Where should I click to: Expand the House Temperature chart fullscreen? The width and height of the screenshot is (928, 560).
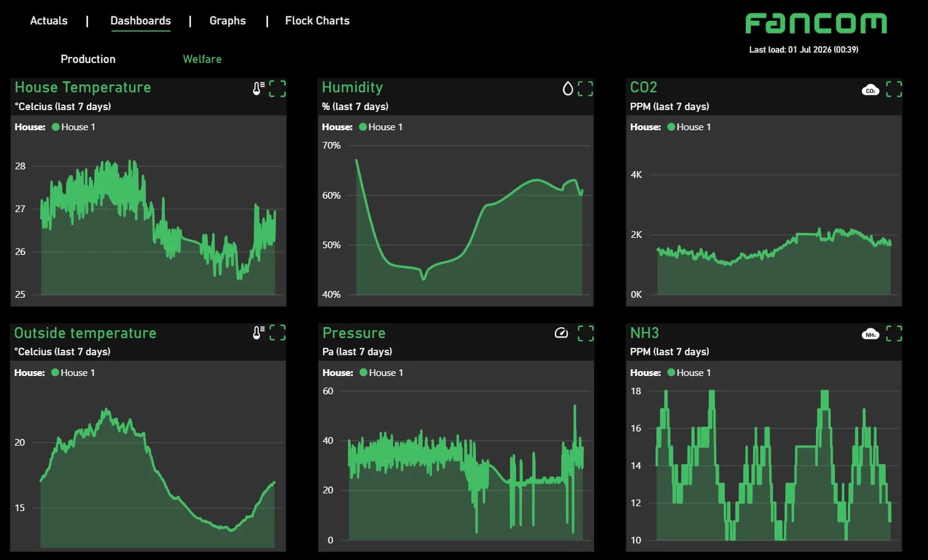tap(278, 89)
